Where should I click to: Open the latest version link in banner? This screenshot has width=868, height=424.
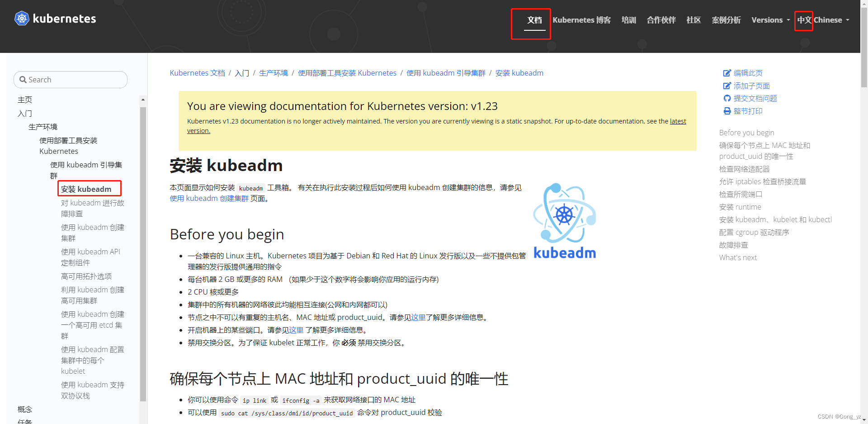[678, 121]
